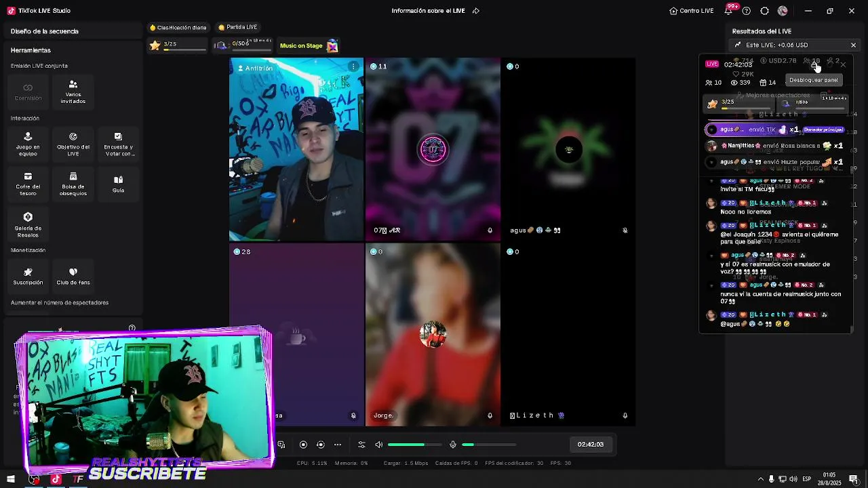Click the scene layout icon left of record
The width and height of the screenshot is (868, 488).
pyautogui.click(x=281, y=445)
